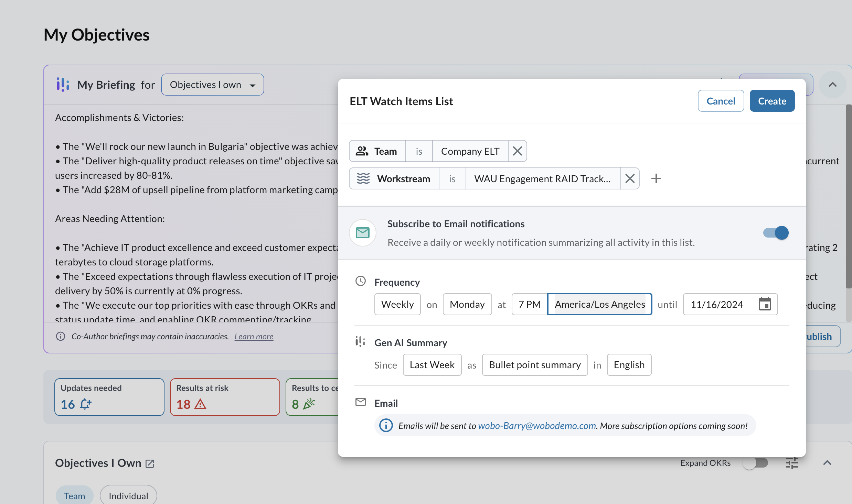Toggle Subscribe to Email notifications switch
The width and height of the screenshot is (852, 504).
pyautogui.click(x=776, y=233)
